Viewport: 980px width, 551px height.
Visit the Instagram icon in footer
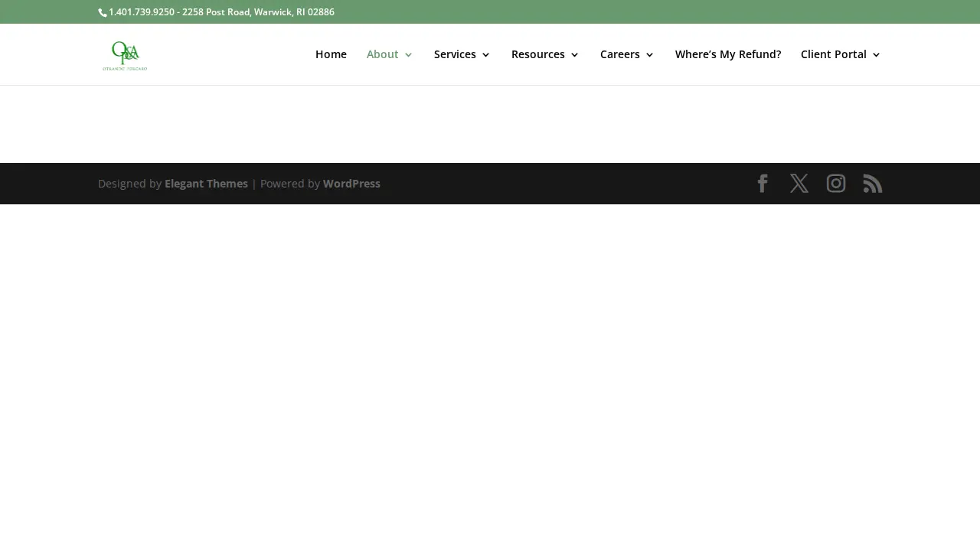tap(835, 184)
